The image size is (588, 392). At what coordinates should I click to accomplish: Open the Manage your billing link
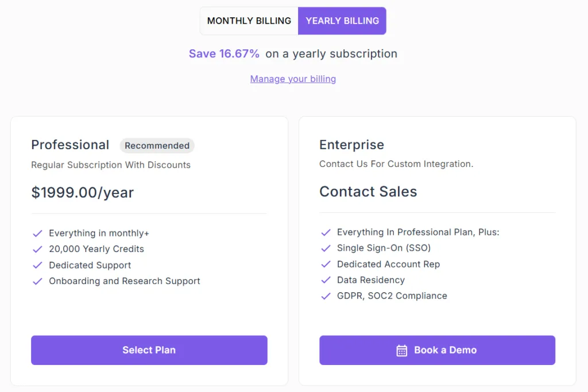[293, 79]
